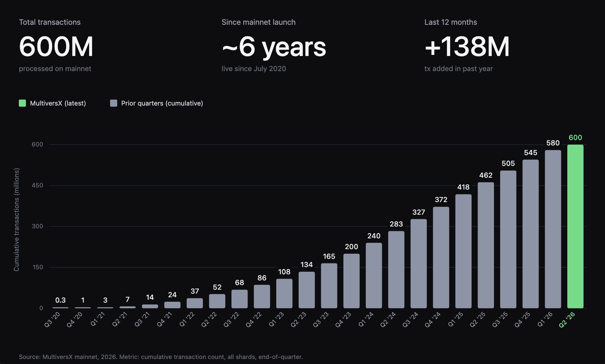Click the +138M last 12 months figure

467,47
